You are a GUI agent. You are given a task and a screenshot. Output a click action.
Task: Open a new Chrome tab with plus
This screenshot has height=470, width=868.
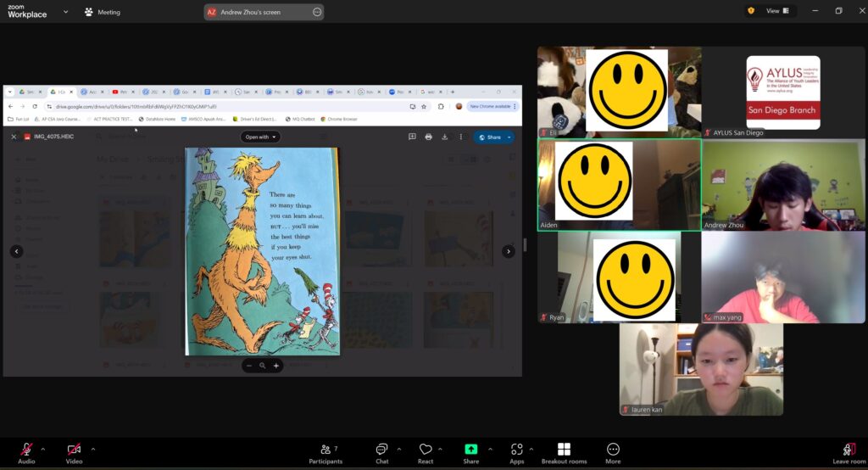(453, 92)
